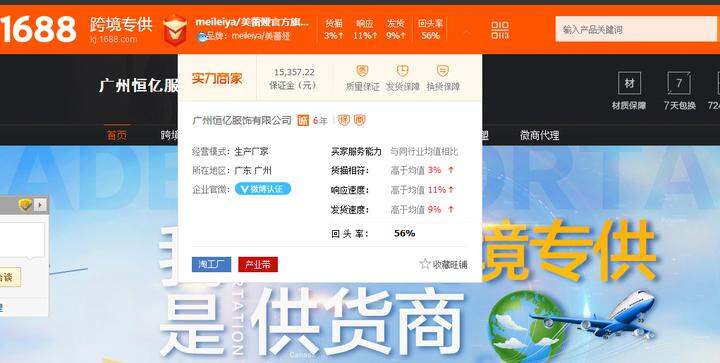Click the red 产业带 button
This screenshot has width=720, height=363.
point(258,264)
